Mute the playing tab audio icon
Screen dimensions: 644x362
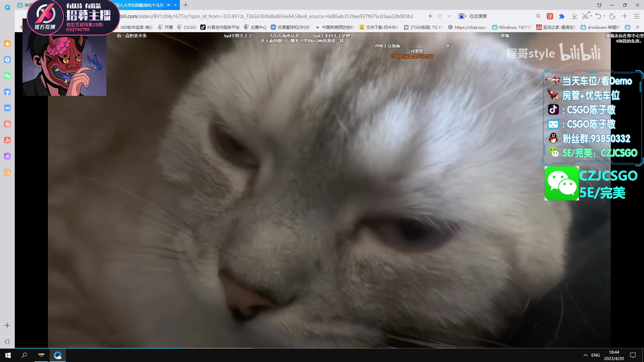tap(169, 5)
